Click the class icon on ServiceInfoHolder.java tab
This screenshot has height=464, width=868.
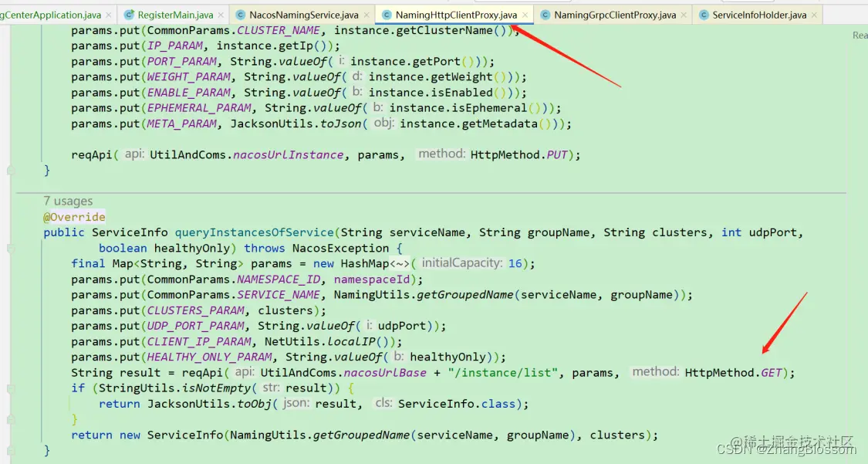click(x=704, y=15)
